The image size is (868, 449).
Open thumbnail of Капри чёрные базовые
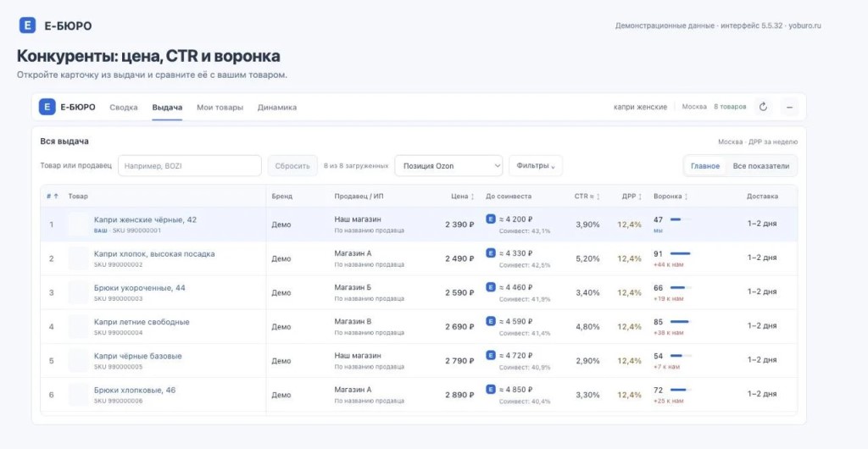point(79,361)
